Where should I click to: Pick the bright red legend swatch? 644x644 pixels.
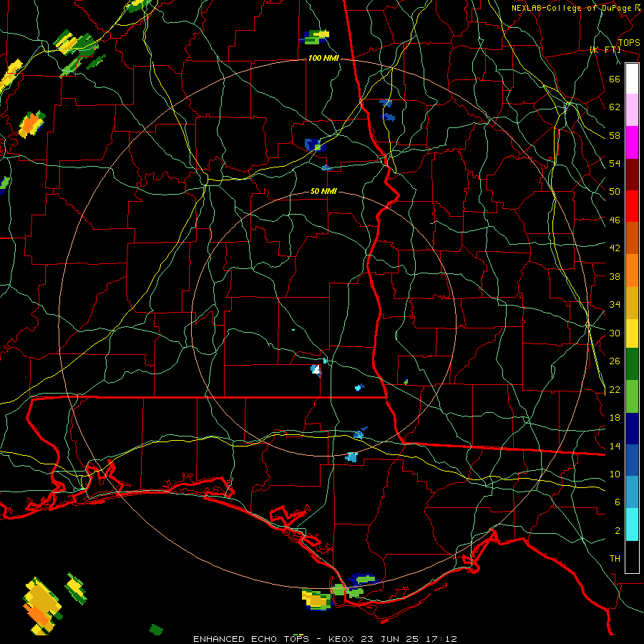point(632,206)
